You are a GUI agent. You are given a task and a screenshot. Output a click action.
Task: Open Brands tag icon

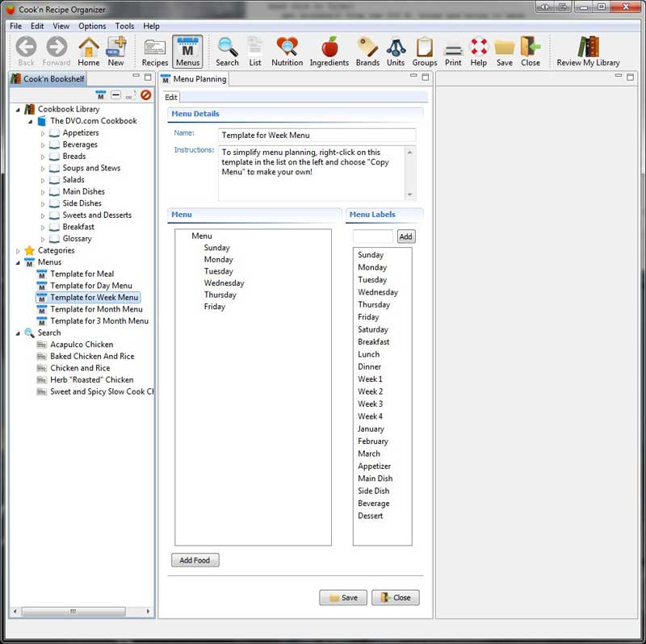[367, 52]
